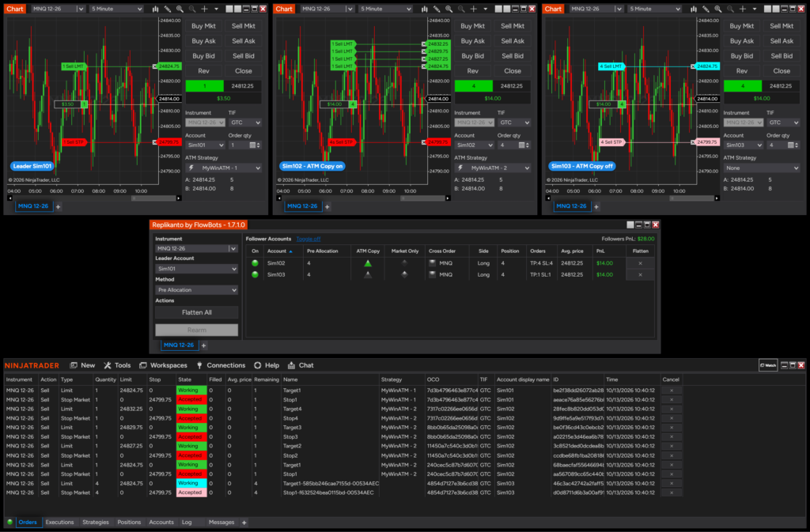Screen dimensions: 810x532
Task: Cancel the Target4 order in the Orders grid
Action: (671, 409)
